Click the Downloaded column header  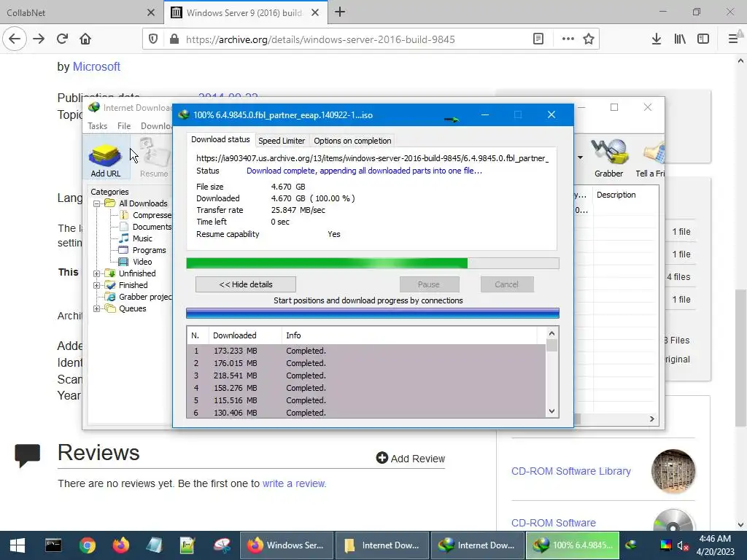tap(245, 335)
